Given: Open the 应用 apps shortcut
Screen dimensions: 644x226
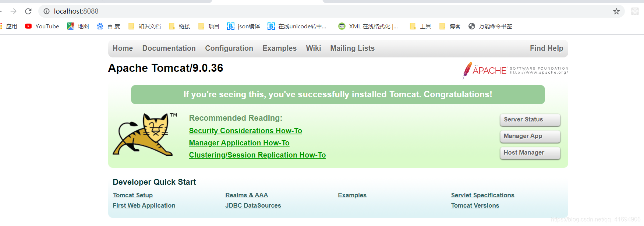Looking at the screenshot, I should click(x=9, y=26).
